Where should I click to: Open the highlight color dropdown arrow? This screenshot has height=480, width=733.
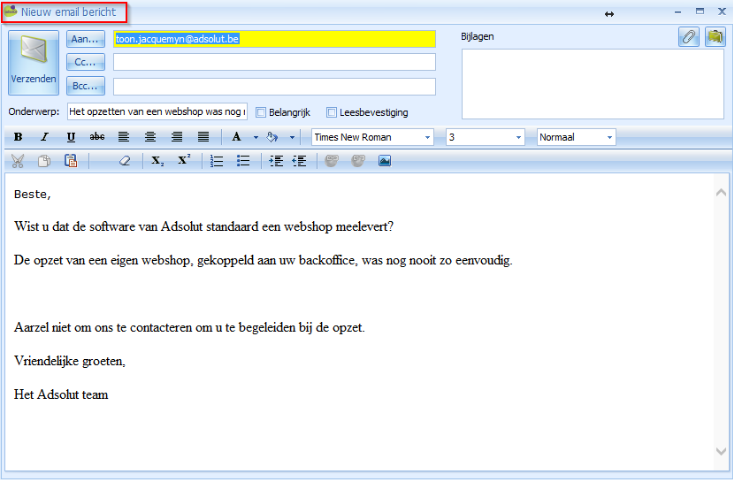pyautogui.click(x=292, y=137)
